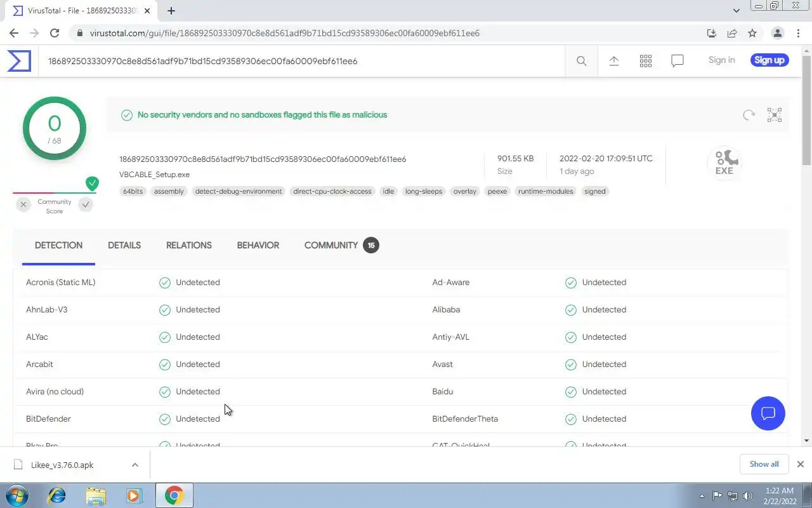This screenshot has height=508, width=812.
Task: Click the volume tray icon
Action: 748,496
